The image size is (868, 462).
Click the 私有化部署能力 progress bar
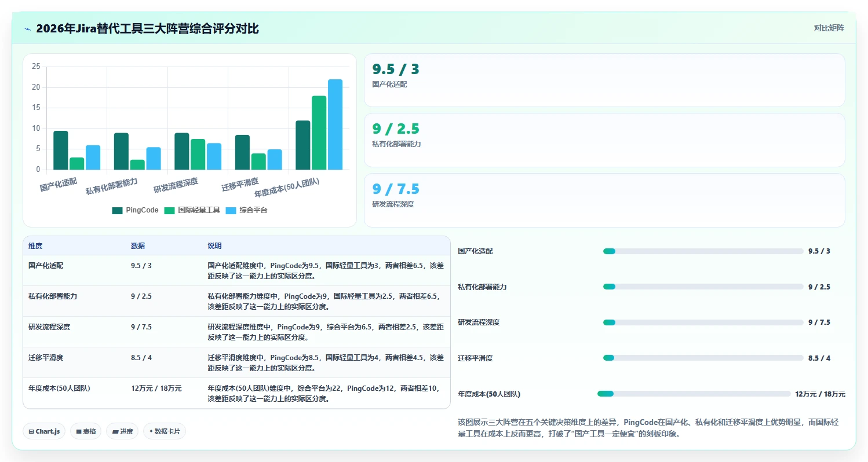point(703,287)
